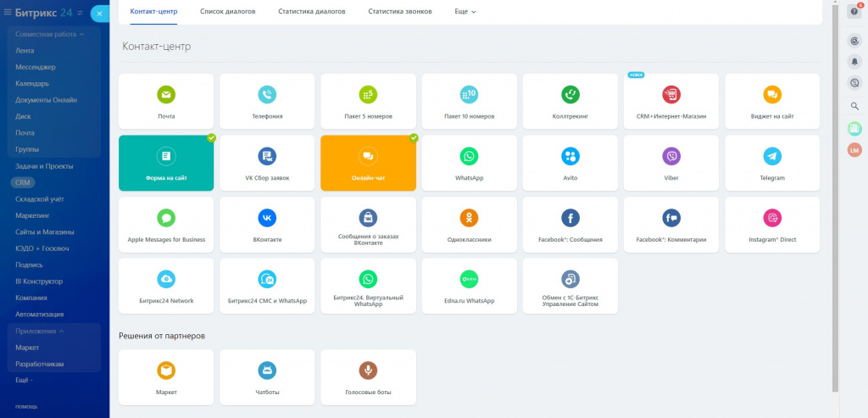
Task: Open Facebook: Комментарии card
Action: click(x=671, y=225)
